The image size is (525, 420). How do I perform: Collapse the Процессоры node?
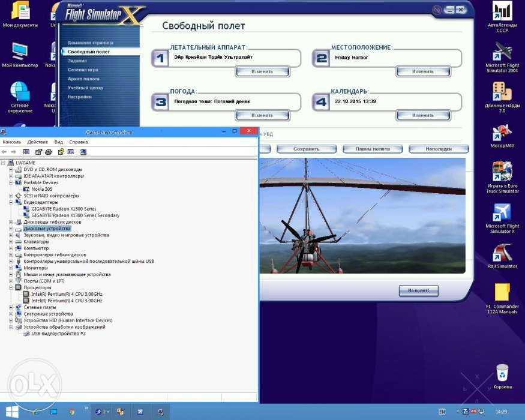click(x=11, y=288)
